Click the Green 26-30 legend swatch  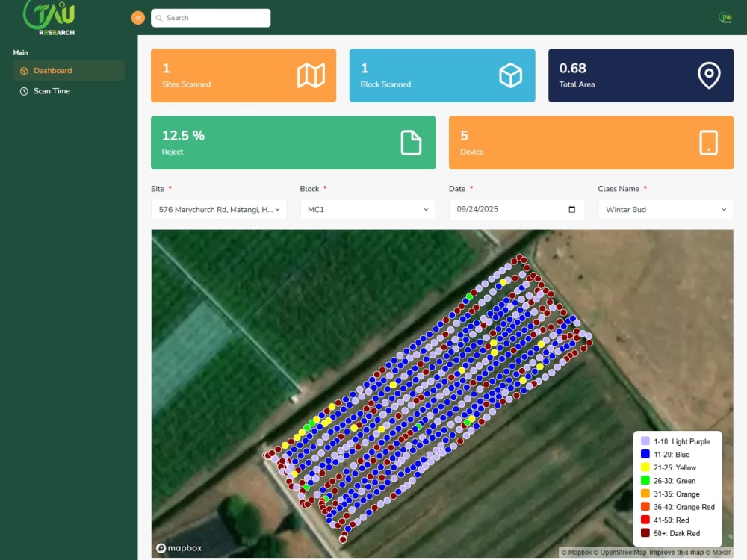[645, 480]
